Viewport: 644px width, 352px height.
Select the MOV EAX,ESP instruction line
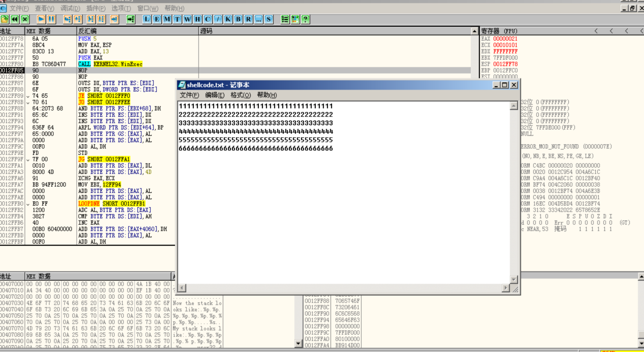[x=95, y=45]
